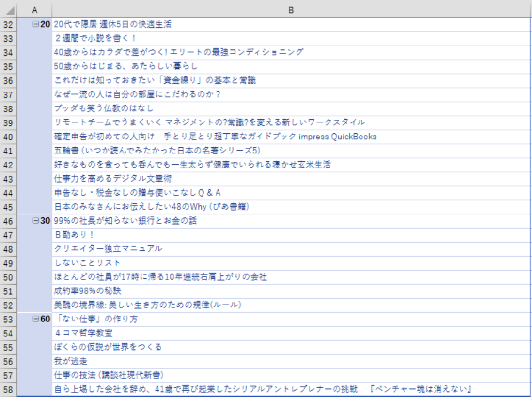
Task: Select row header 48
Action: point(9,249)
